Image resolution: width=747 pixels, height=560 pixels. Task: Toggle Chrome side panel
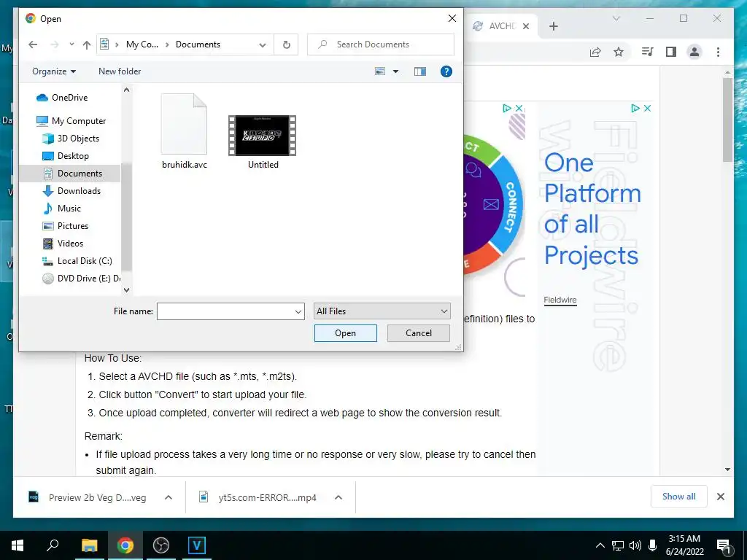point(671,52)
